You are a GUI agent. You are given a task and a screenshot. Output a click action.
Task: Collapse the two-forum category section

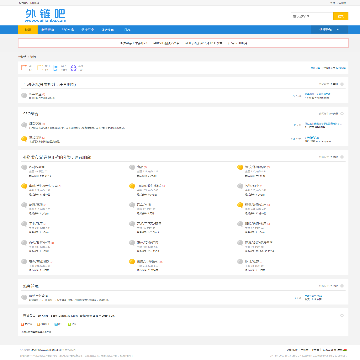coord(342,114)
